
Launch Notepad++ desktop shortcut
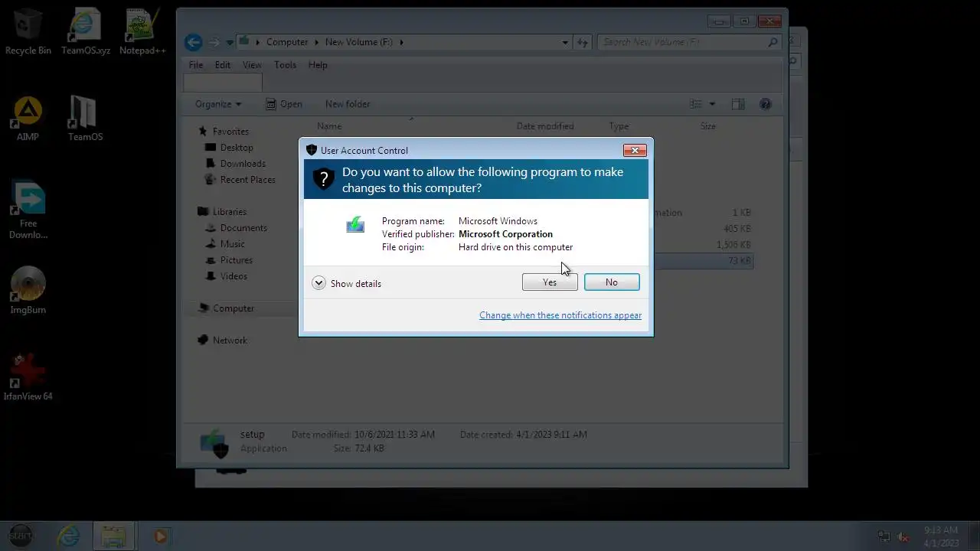click(x=142, y=31)
